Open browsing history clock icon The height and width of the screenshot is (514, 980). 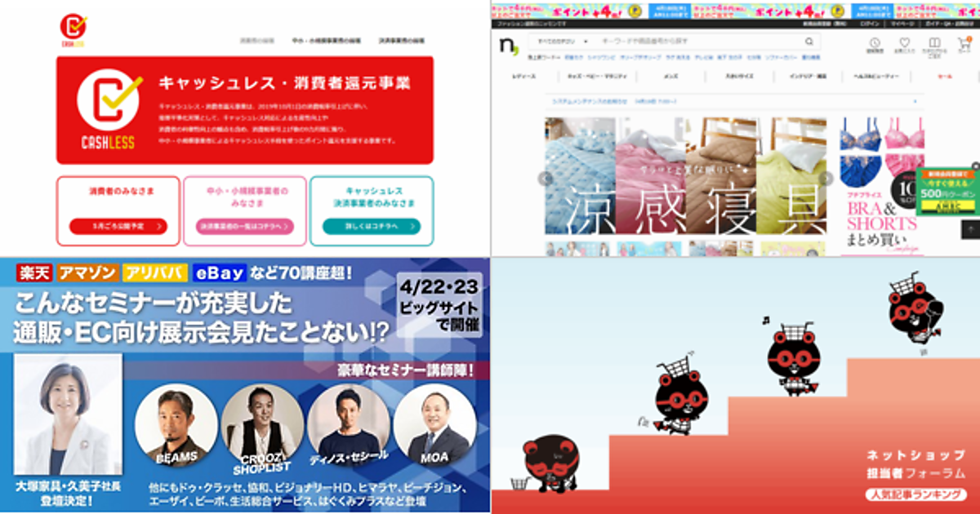tap(875, 43)
